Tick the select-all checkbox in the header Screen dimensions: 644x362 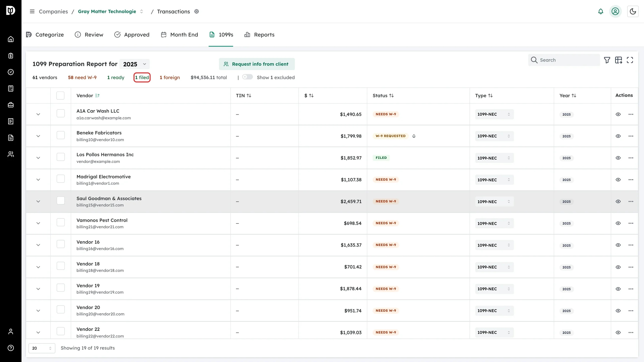click(60, 96)
